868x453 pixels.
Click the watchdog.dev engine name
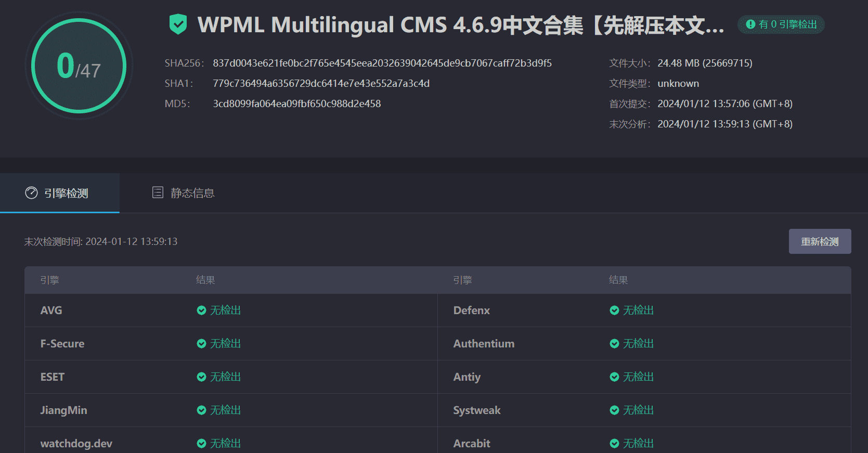point(76,444)
